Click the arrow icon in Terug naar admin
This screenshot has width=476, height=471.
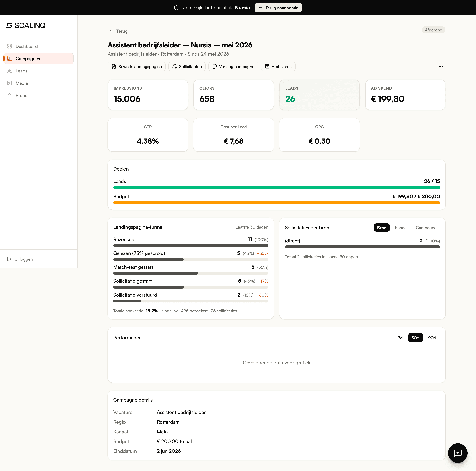coord(260,8)
